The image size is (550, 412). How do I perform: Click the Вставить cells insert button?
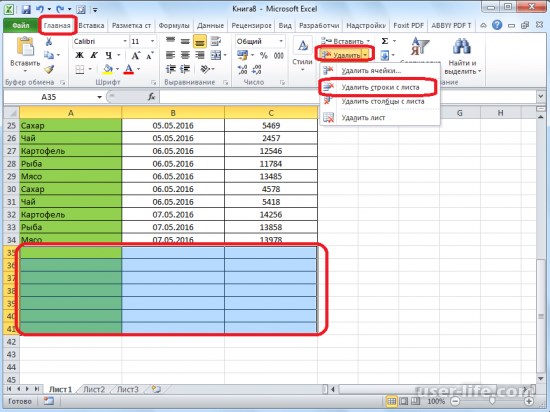343,41
